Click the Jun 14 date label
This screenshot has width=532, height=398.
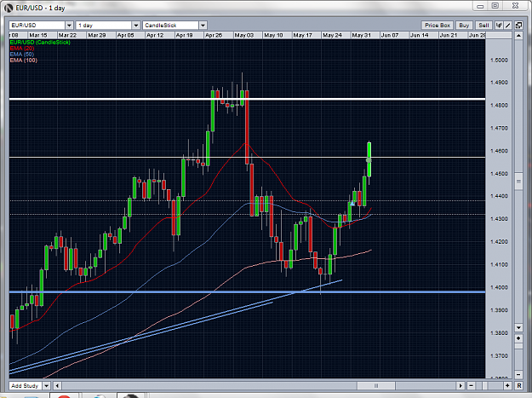(420, 35)
